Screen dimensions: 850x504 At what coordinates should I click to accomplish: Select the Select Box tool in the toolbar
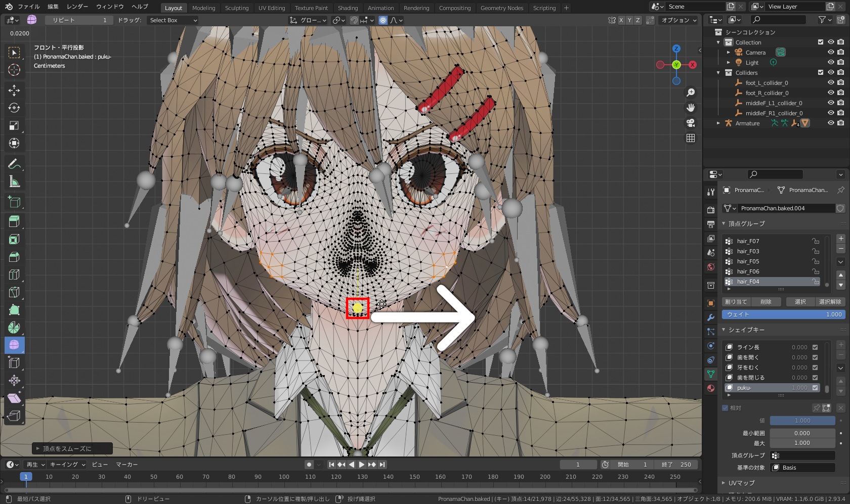point(14,53)
